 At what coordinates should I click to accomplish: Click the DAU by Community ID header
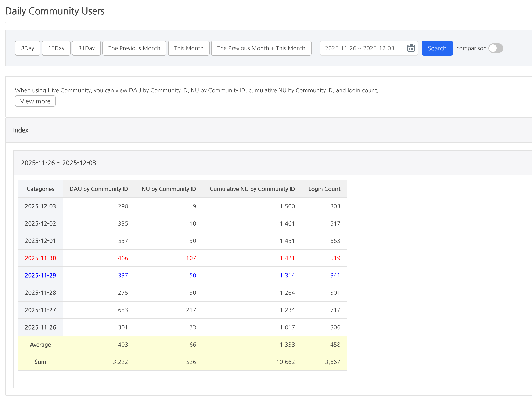(99, 189)
